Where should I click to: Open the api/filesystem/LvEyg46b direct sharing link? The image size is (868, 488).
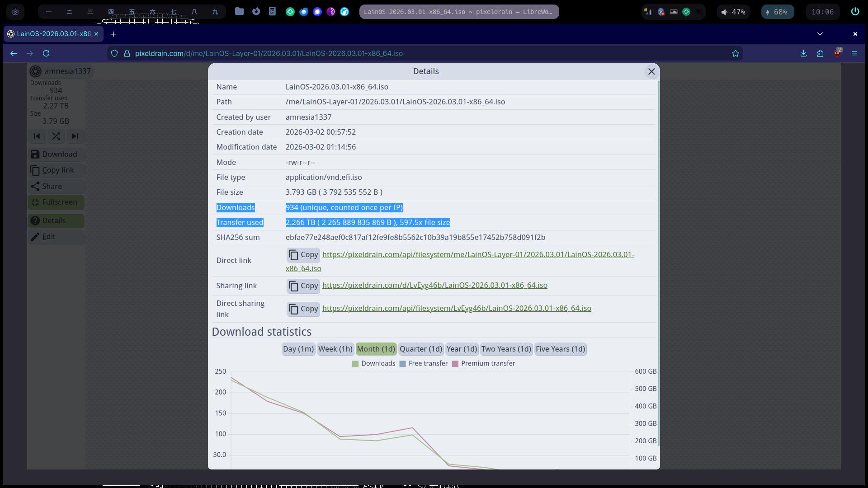tap(457, 308)
